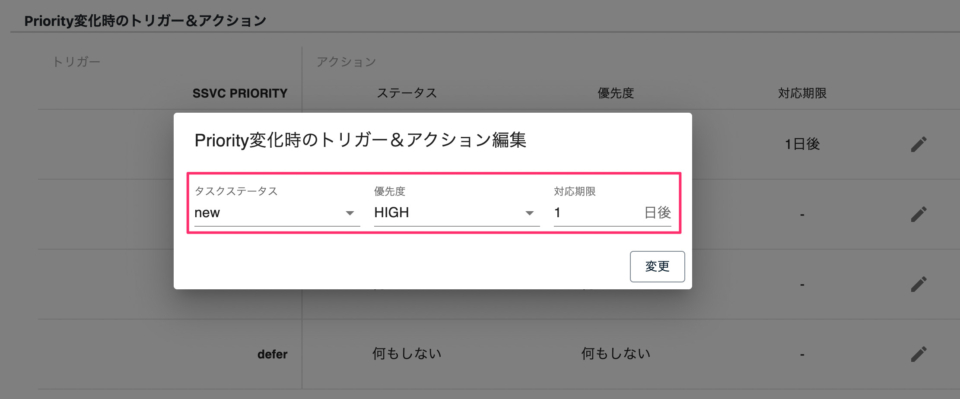Click the 対応期限 column header in the table
960x399 pixels.
(x=803, y=94)
